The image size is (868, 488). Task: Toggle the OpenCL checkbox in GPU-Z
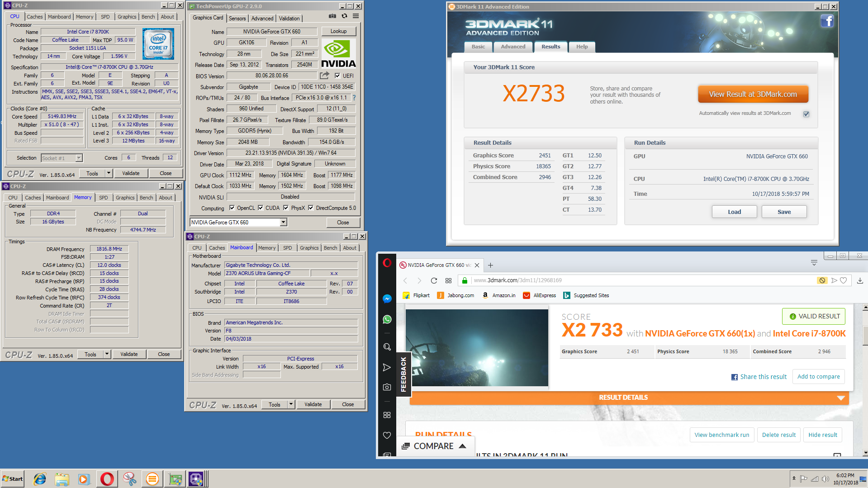(232, 208)
